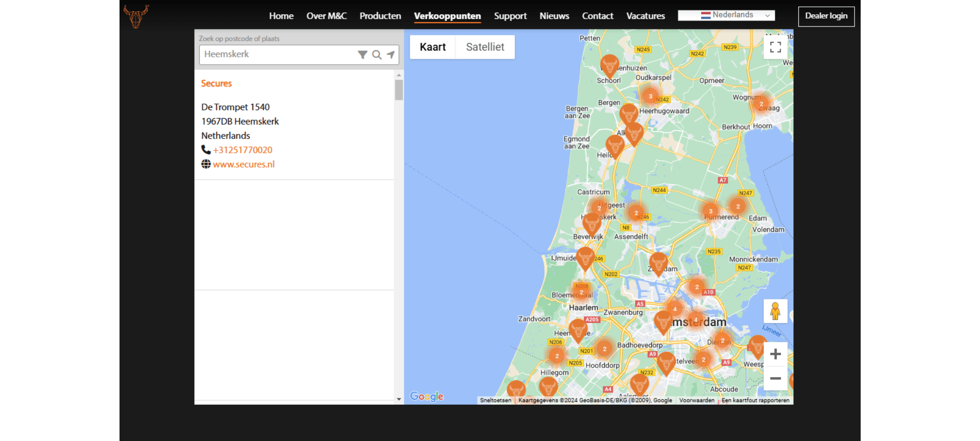Zoom in on the map
The width and height of the screenshot is (980, 441).
(x=775, y=354)
